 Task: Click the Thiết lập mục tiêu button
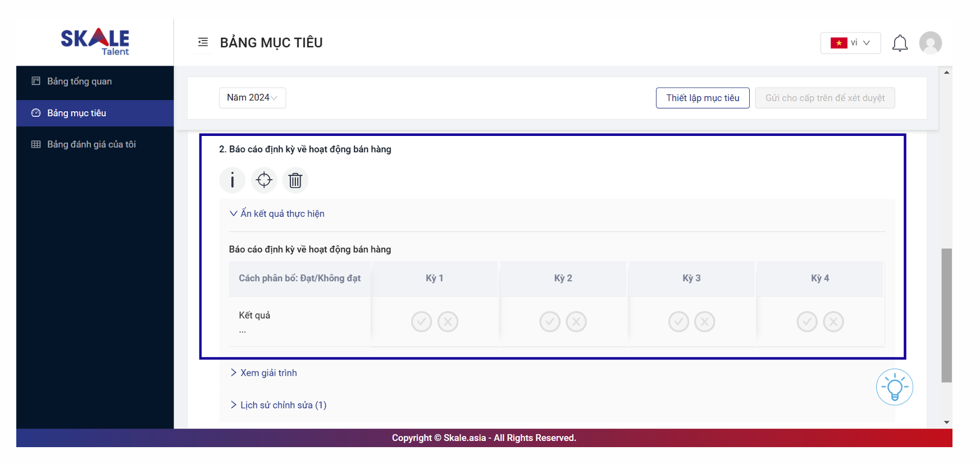pos(703,98)
